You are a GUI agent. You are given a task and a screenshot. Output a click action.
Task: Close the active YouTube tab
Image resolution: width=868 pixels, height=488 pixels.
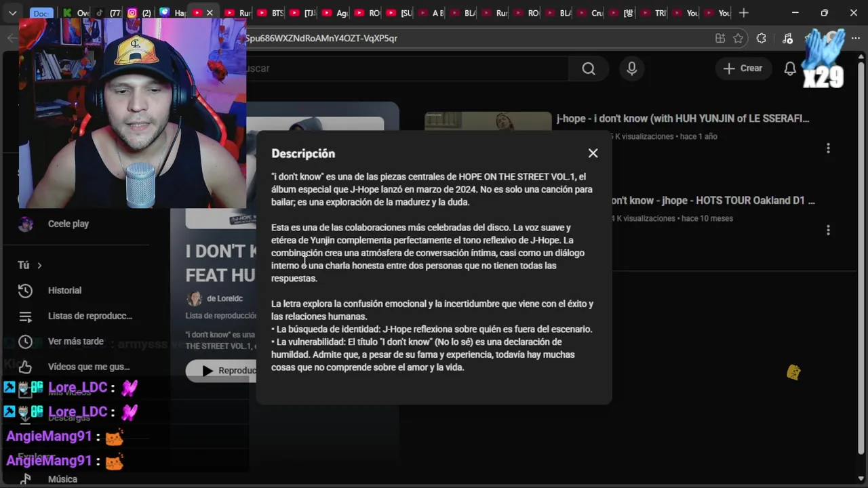(210, 13)
